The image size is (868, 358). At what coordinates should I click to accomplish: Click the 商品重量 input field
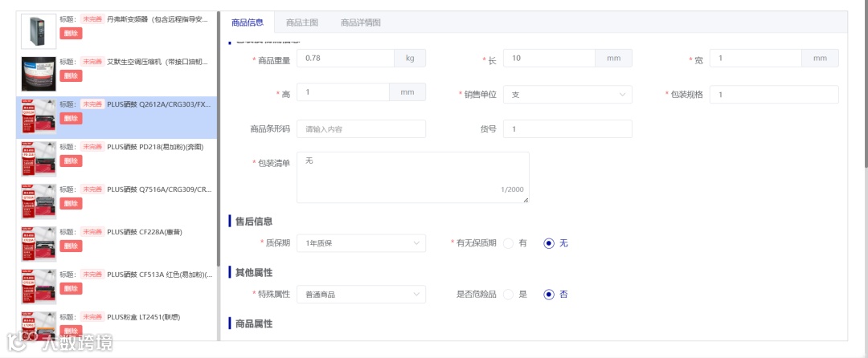click(x=346, y=58)
